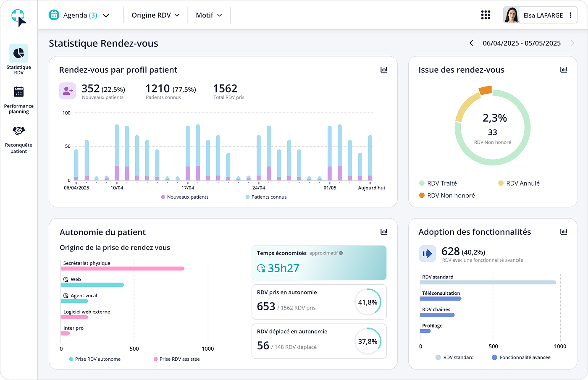Click Elsa LAFARGE profile photo
Viewport: 588px width, 380px height.
click(x=511, y=15)
